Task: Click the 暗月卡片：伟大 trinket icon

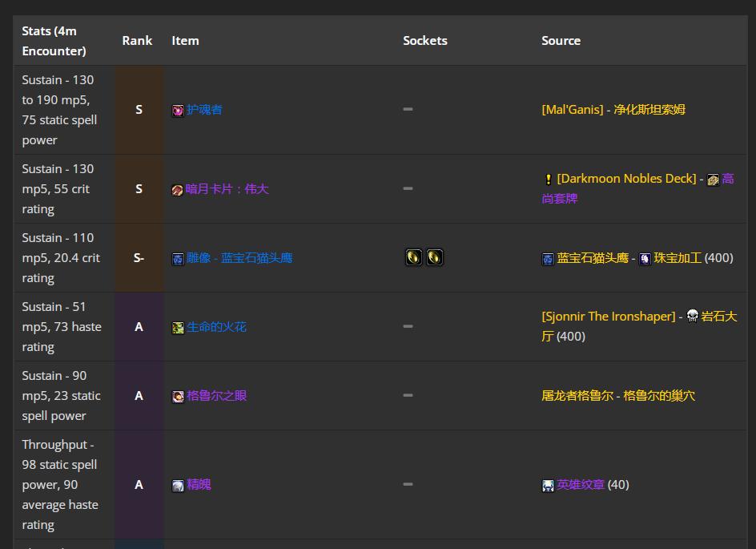Action: (x=178, y=190)
